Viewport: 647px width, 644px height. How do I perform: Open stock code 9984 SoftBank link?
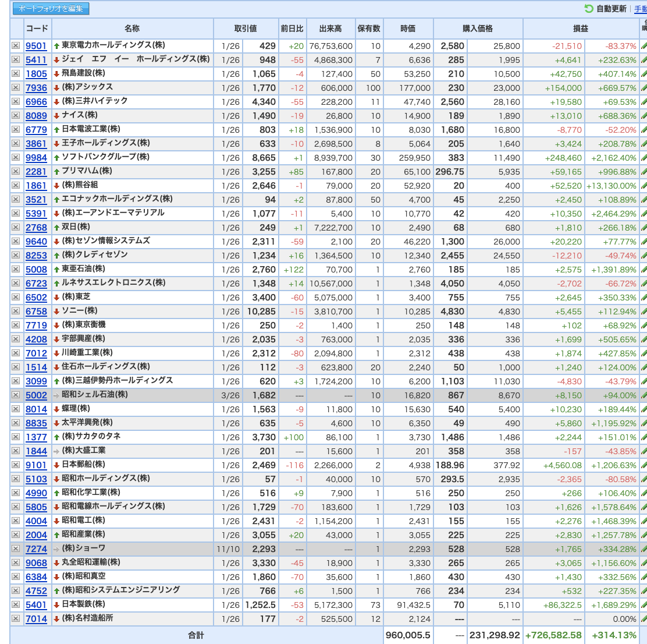36,158
